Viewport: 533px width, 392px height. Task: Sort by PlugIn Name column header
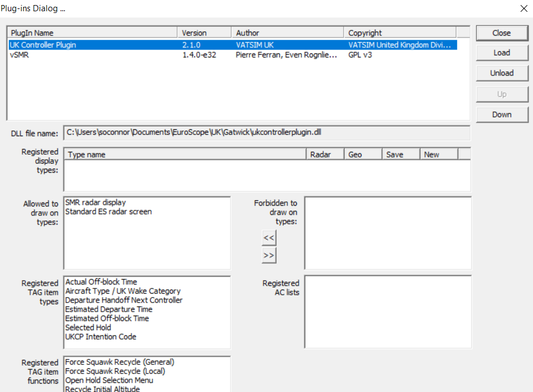coord(92,33)
